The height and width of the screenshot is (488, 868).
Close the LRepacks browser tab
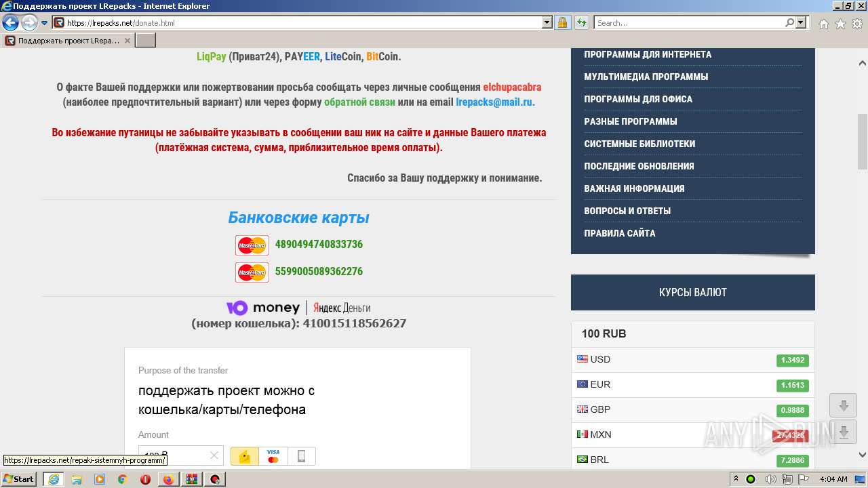127,41
